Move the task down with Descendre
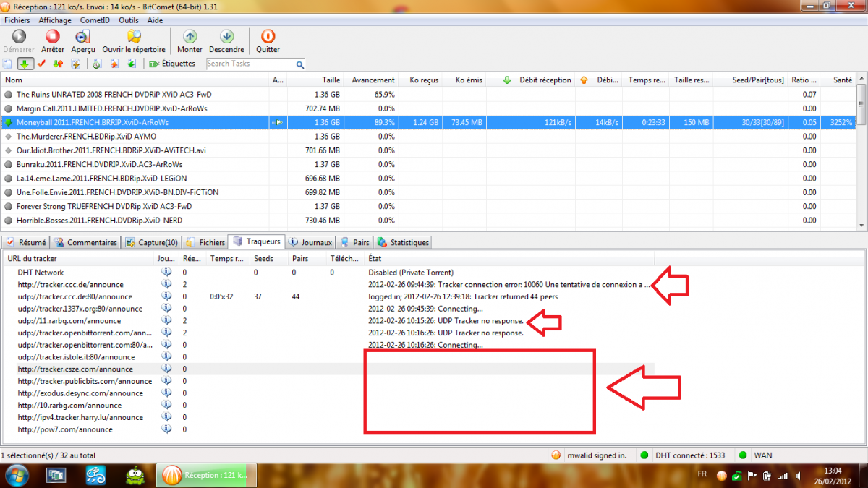The height and width of the screenshot is (488, 868). pos(226,40)
